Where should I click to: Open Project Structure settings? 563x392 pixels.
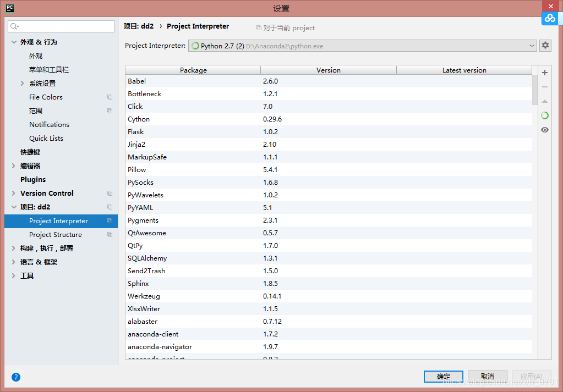55,235
